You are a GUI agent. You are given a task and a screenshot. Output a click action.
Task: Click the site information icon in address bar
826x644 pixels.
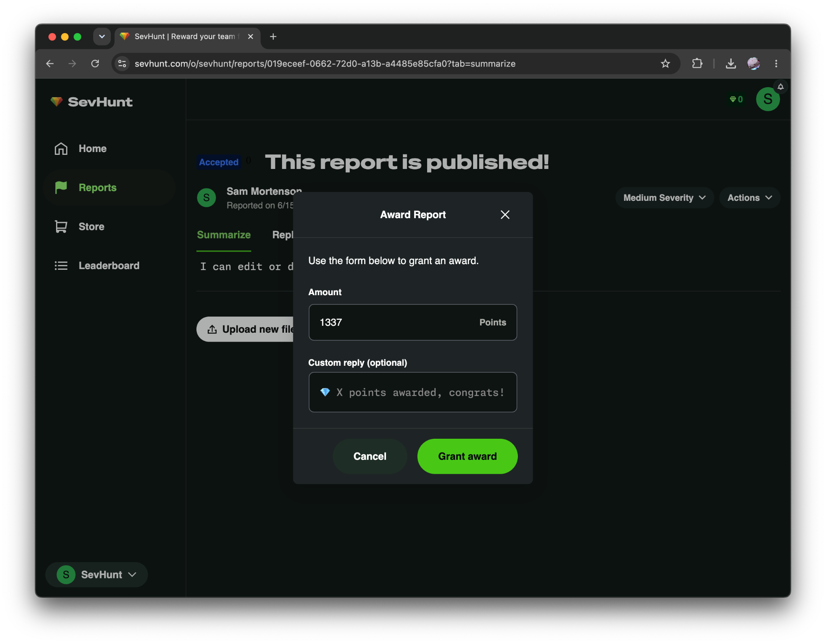point(122,63)
